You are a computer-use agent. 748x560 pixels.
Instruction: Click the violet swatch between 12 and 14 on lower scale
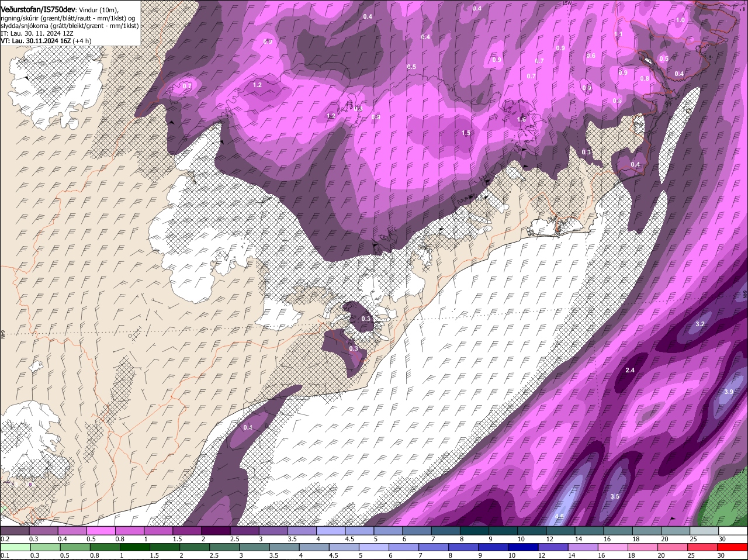click(553, 547)
